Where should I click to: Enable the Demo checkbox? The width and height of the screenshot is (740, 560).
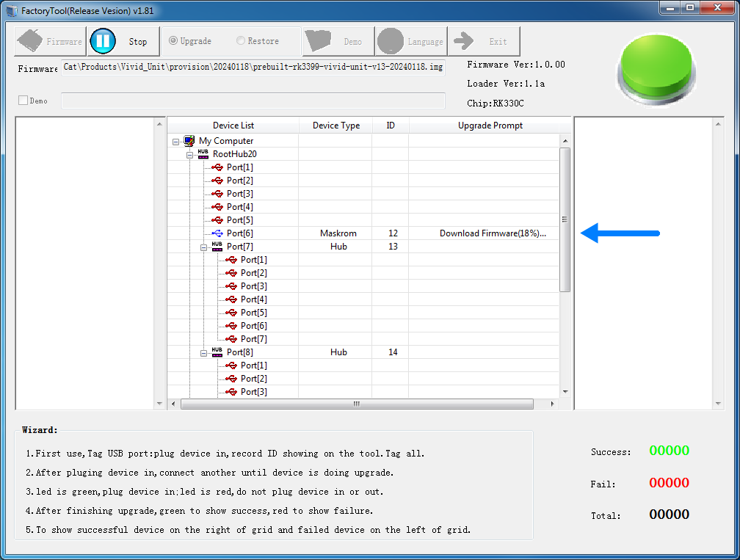pos(23,101)
